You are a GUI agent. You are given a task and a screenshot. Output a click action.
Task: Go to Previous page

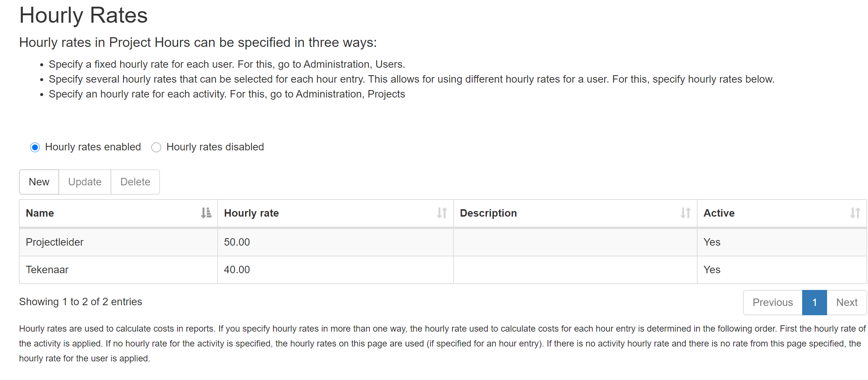click(x=773, y=303)
